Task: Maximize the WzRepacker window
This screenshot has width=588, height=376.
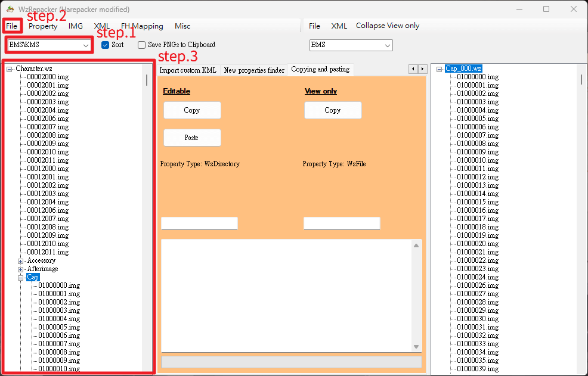Action: point(546,9)
